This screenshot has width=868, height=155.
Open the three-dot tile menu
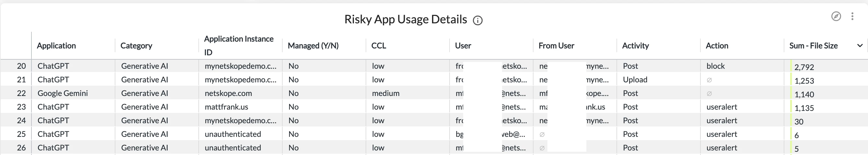tap(852, 16)
